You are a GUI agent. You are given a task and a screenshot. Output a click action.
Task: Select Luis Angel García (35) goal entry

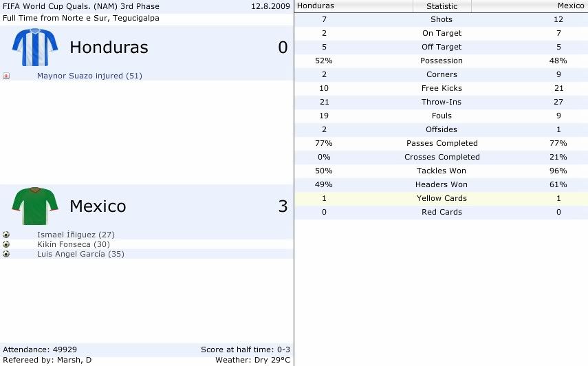pyautogui.click(x=80, y=254)
